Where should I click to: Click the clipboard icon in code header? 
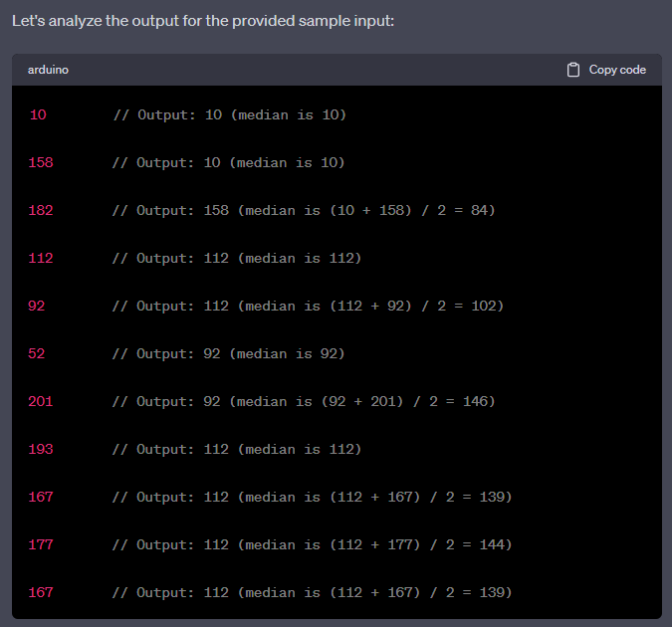pos(573,70)
